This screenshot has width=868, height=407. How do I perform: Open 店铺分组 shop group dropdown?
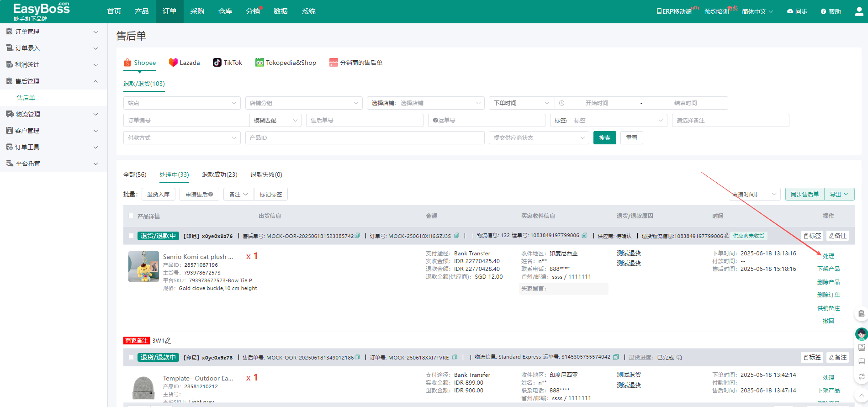point(304,103)
